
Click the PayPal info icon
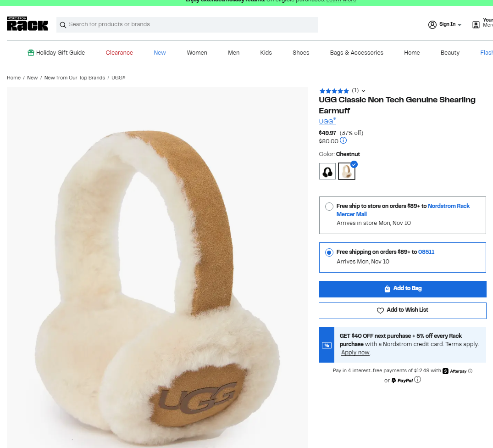coord(417,380)
